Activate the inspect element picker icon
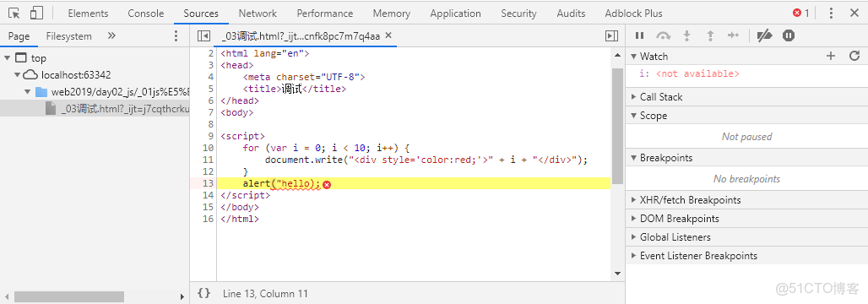This screenshot has width=868, height=304. pos(14,13)
